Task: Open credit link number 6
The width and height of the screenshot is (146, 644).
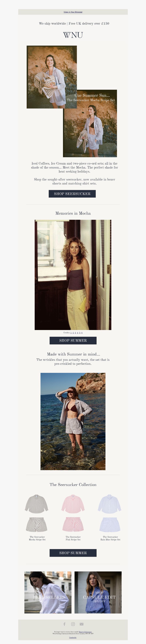Action: coord(82,333)
